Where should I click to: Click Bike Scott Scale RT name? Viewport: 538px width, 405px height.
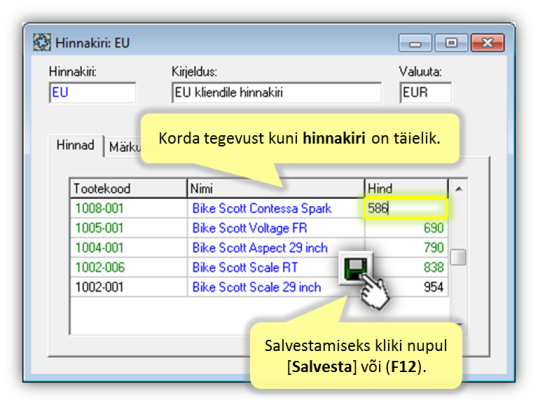[x=245, y=267]
